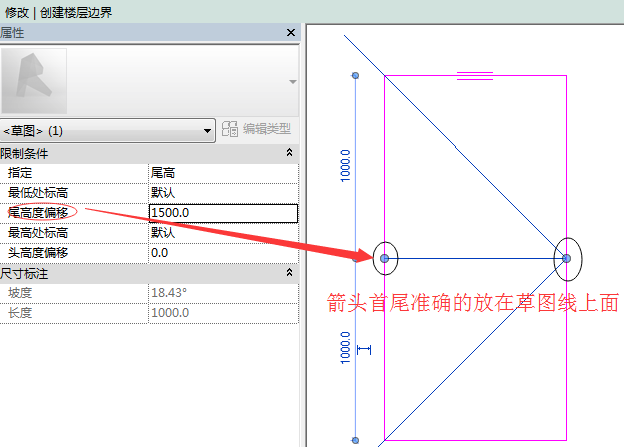Image resolution: width=624 pixels, height=447 pixels.
Task: Click the 编辑类型 icon
Action: click(230, 129)
